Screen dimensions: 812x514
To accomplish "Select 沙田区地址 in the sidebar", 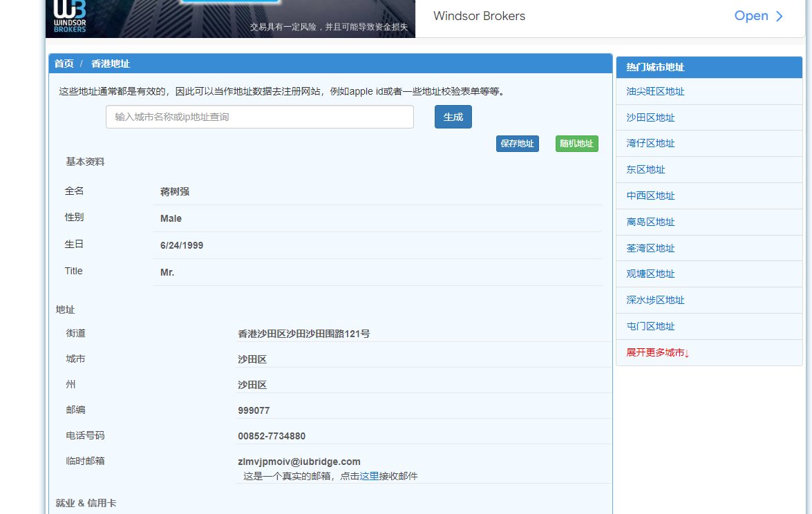I will [x=650, y=117].
